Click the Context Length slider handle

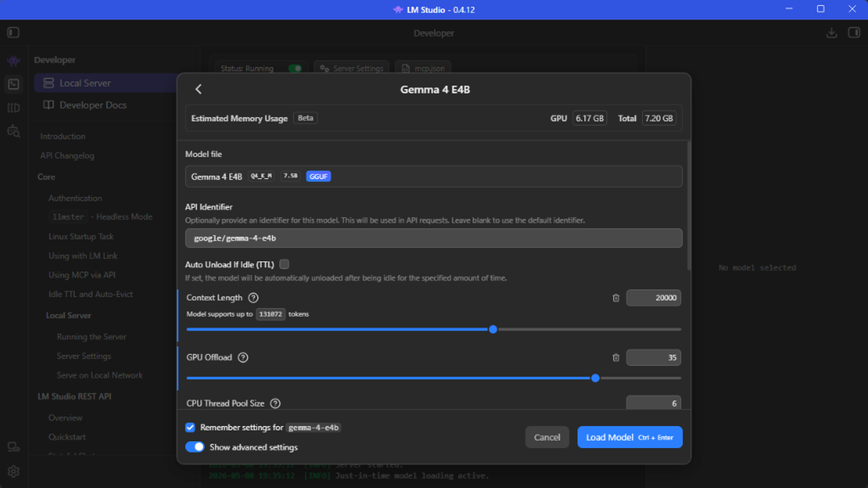tap(493, 329)
